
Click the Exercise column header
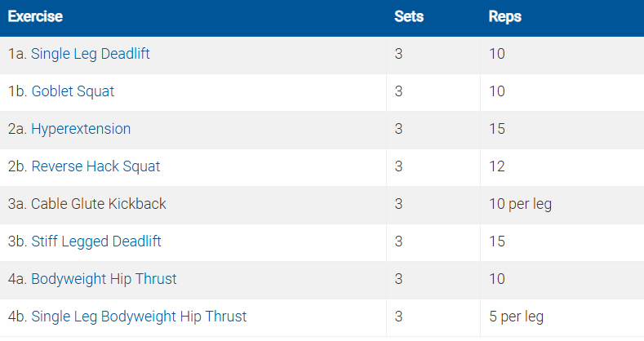point(35,16)
